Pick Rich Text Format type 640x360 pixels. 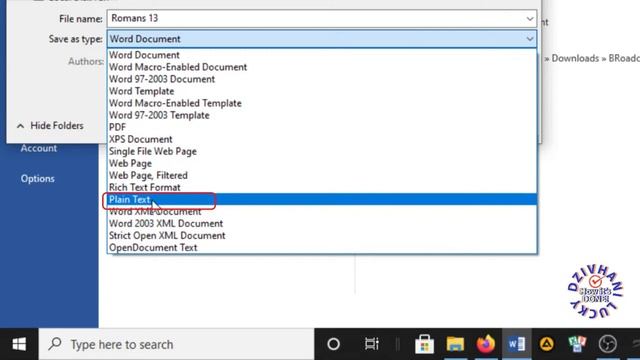pos(322,187)
